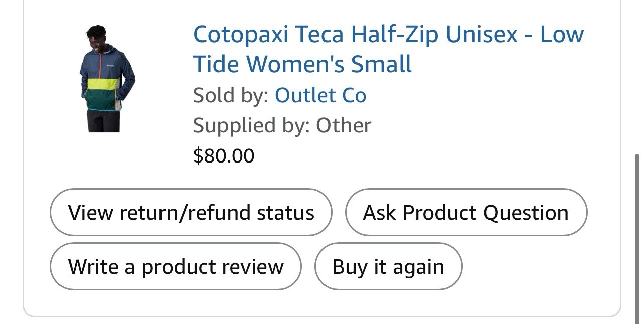Click the vertical scrollbar thumb

click(637, 236)
